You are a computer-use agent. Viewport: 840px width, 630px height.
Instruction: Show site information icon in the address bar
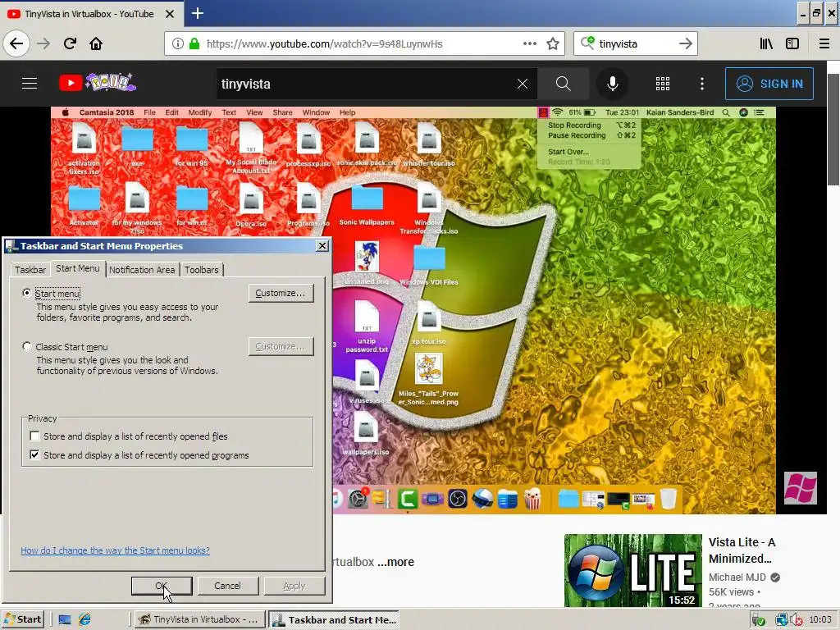click(177, 43)
